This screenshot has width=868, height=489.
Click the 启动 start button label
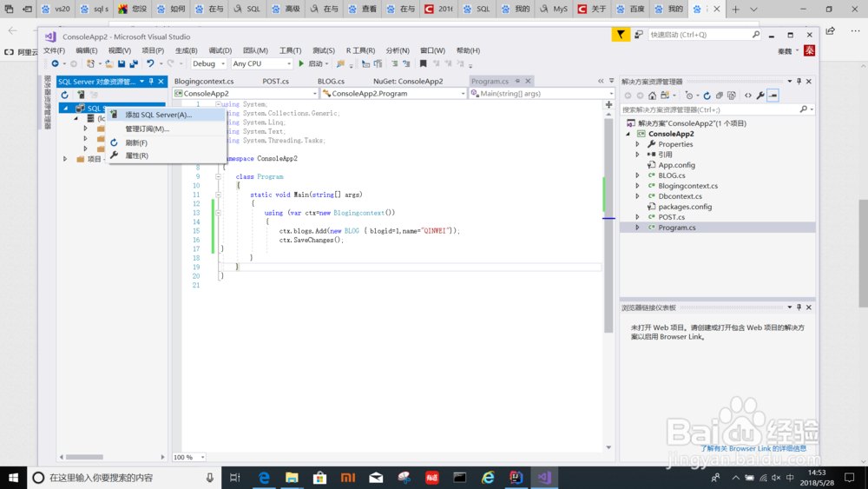(x=316, y=63)
